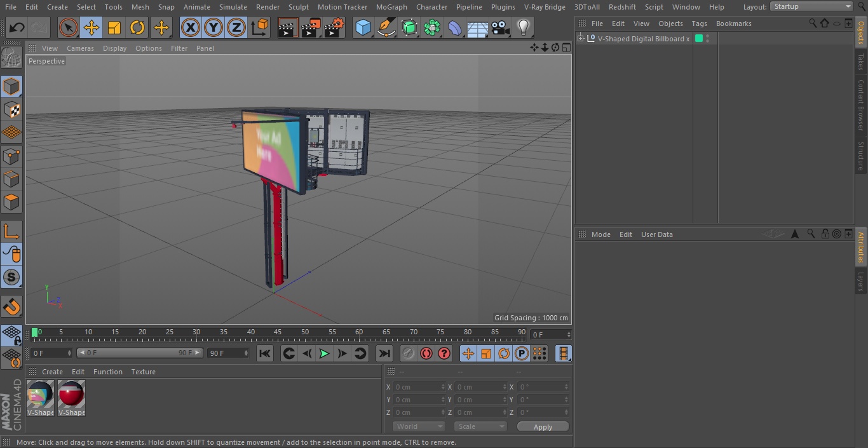
Task: Open Edit Render Settings icon
Action: [x=334, y=27]
